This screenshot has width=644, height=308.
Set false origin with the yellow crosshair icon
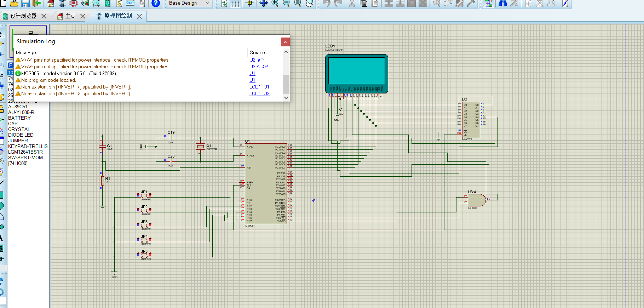(x=249, y=4)
